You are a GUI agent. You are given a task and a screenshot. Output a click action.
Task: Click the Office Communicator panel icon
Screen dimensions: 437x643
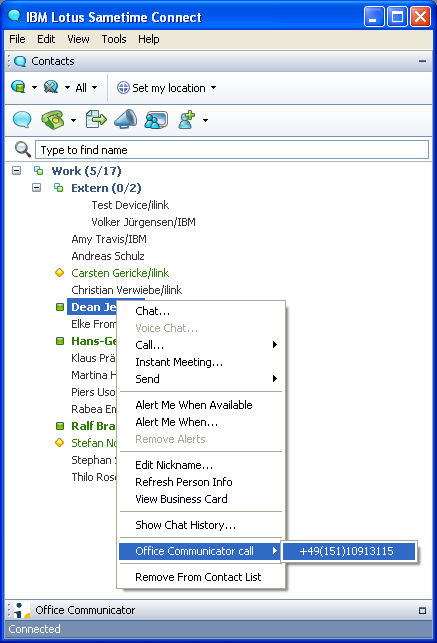click(21, 610)
